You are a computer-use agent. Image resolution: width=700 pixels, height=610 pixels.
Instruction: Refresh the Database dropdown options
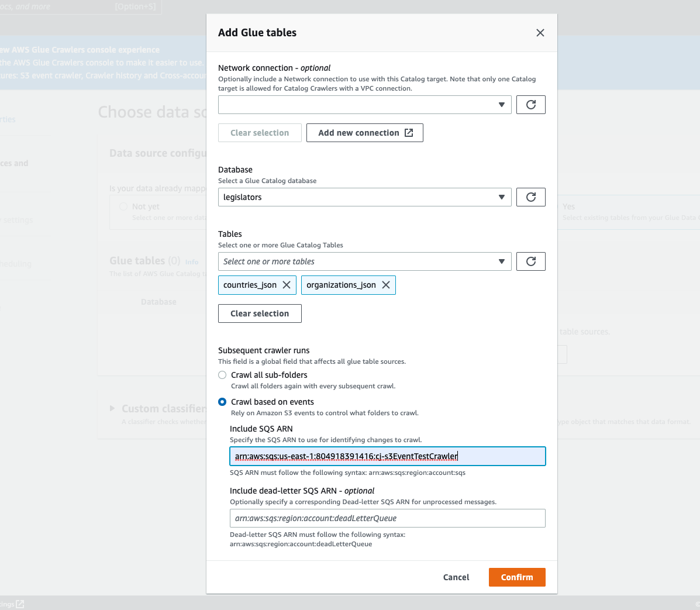(x=530, y=197)
